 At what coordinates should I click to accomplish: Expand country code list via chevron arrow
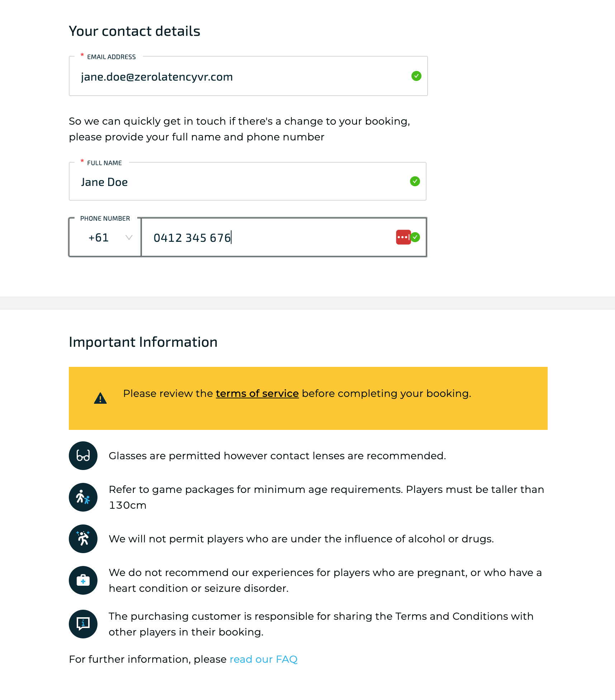(x=129, y=238)
